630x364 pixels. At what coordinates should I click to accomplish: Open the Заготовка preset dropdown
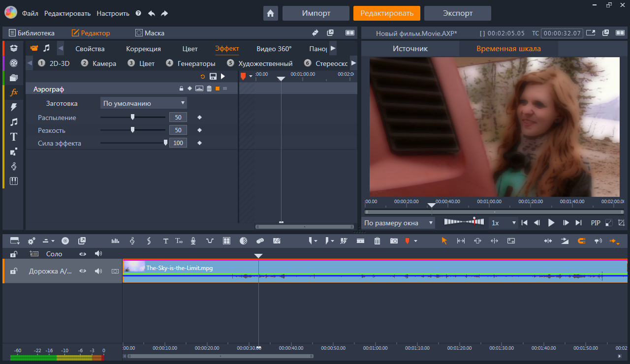[x=144, y=103]
